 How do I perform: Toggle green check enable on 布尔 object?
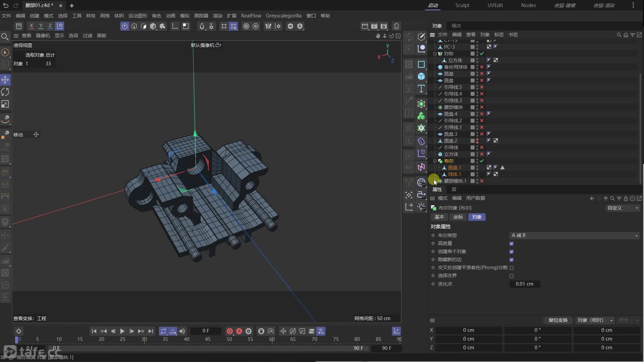(x=482, y=161)
